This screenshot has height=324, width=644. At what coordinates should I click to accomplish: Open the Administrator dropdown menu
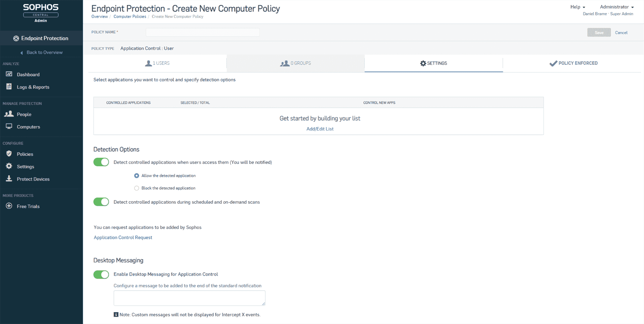(617, 7)
